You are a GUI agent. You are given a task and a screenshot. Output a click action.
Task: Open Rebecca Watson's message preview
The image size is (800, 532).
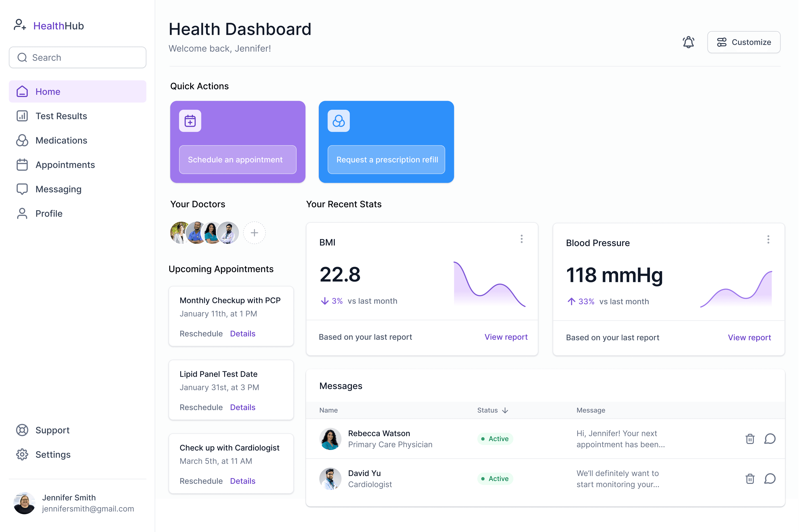[620, 439]
